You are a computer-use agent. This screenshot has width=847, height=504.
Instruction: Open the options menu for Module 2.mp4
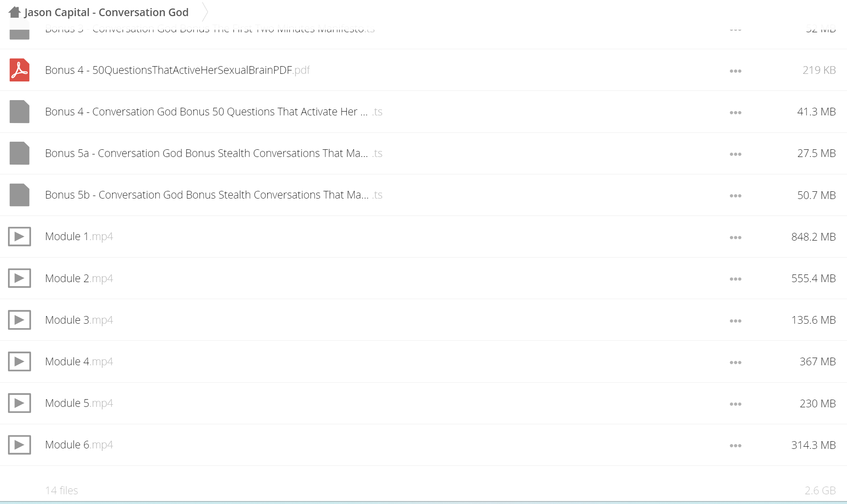point(735,279)
